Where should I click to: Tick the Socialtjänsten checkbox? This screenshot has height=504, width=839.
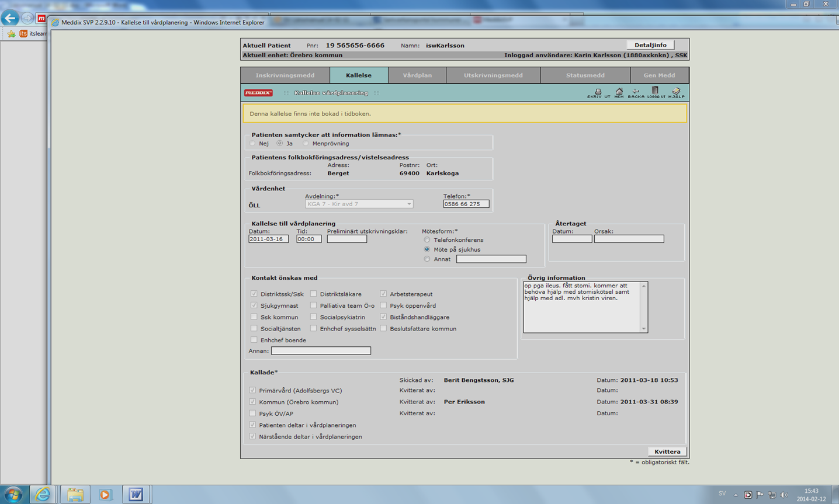pos(254,329)
